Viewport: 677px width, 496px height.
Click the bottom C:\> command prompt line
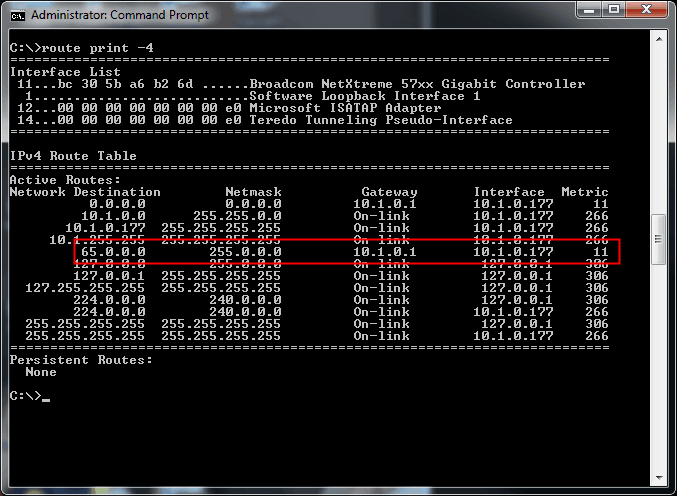(x=30, y=396)
